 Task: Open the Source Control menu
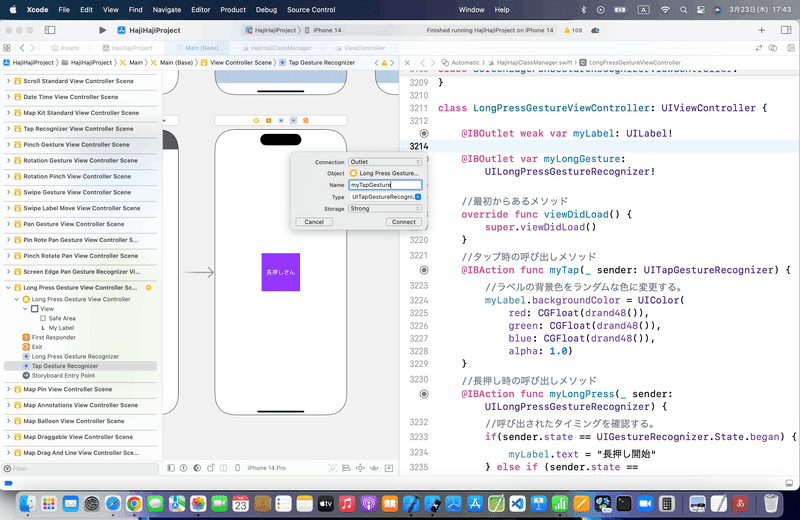[311, 10]
